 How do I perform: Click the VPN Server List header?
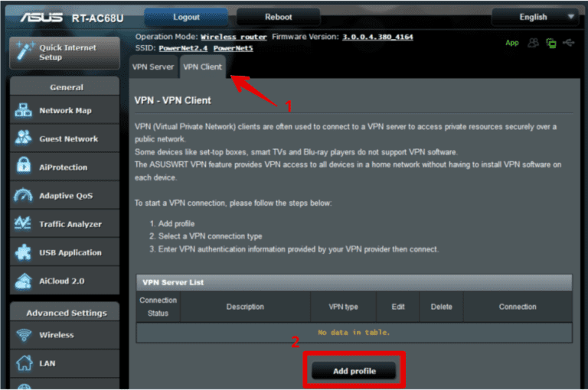[x=354, y=282]
